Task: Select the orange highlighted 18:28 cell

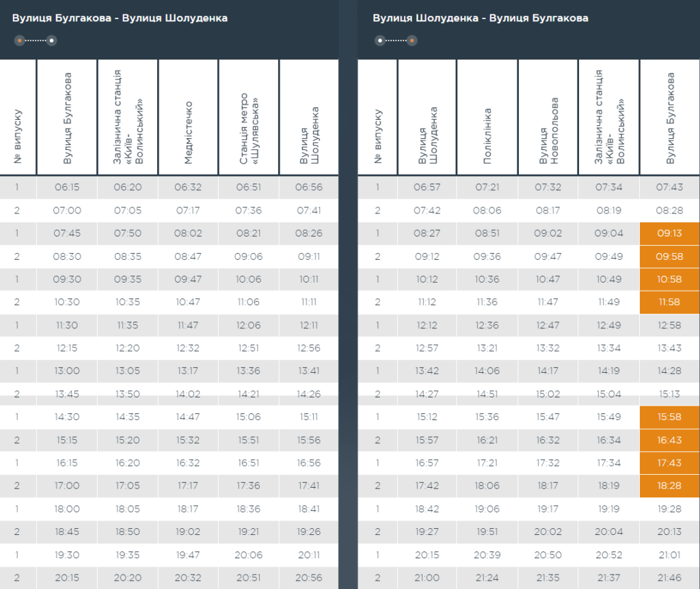Action: (669, 486)
